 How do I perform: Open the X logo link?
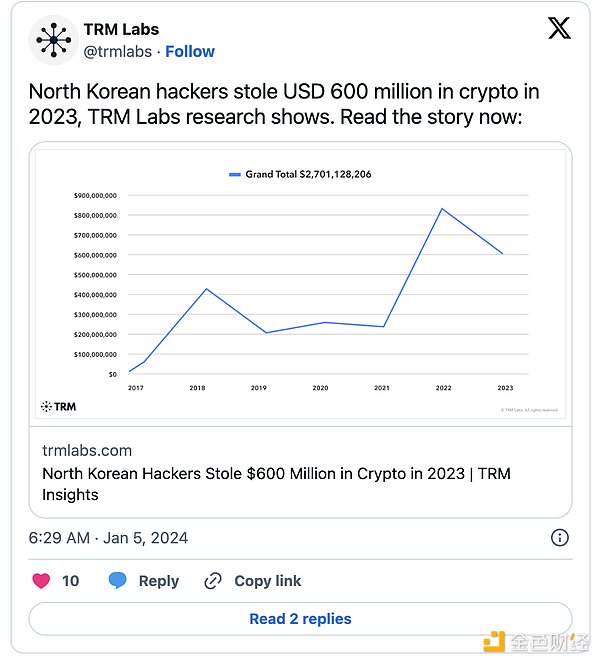pos(560,28)
